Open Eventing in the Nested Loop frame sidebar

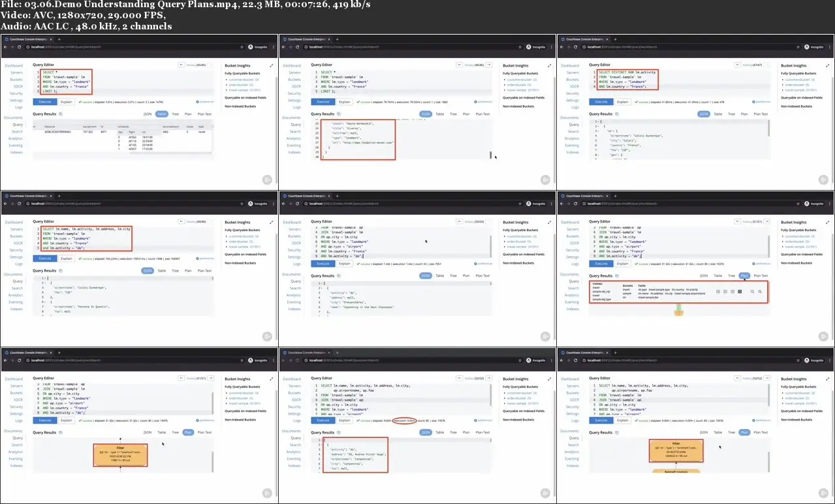(572, 459)
